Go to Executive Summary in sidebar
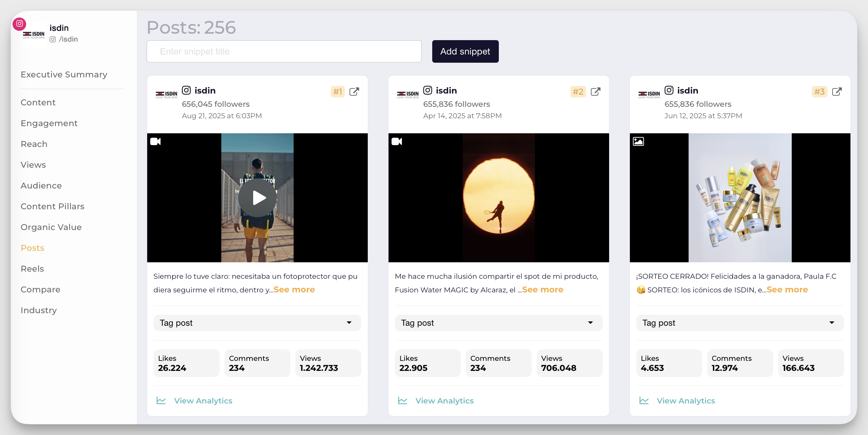868x435 pixels. point(64,75)
